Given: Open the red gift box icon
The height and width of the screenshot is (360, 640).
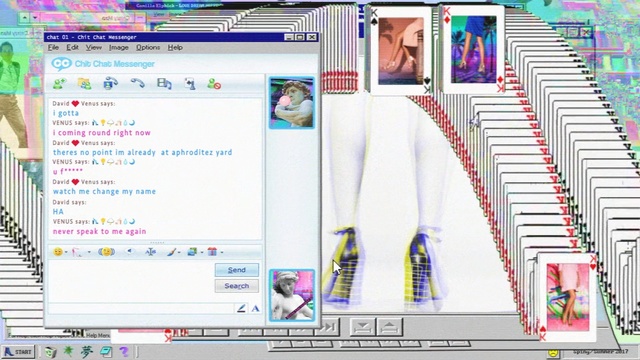Looking at the screenshot, I should coord(212,252).
